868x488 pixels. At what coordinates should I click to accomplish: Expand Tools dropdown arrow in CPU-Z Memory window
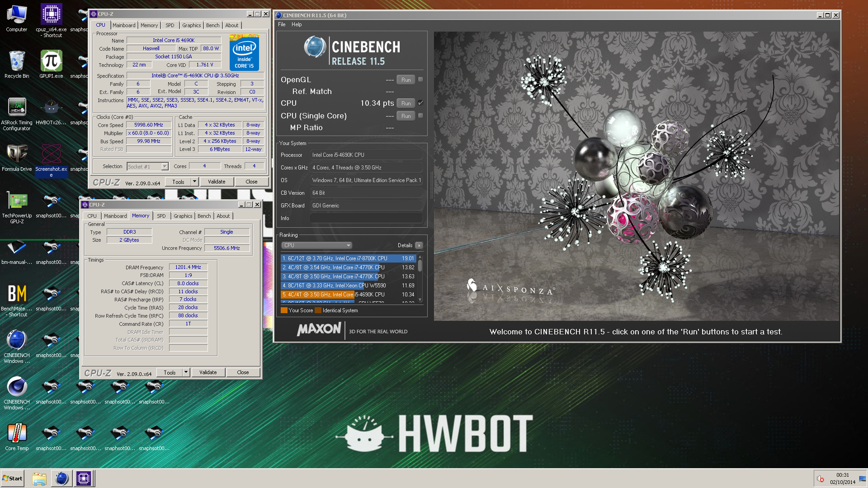click(x=186, y=372)
